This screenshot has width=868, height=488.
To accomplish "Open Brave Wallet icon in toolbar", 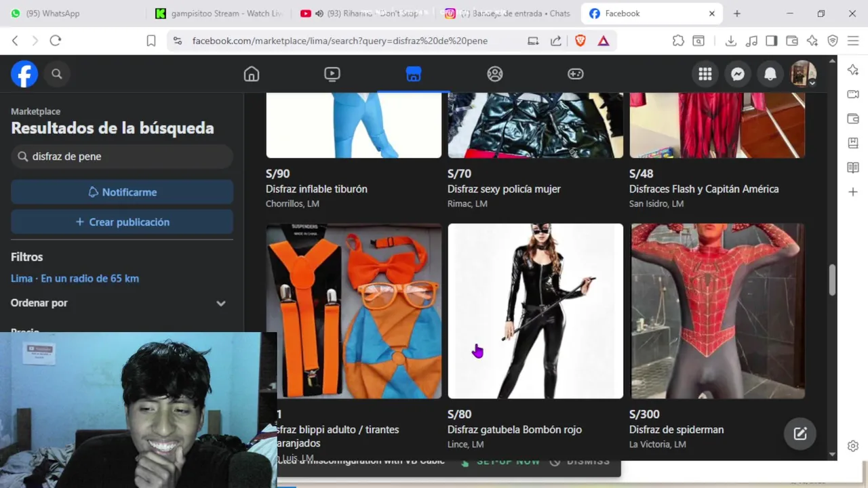I will [792, 41].
